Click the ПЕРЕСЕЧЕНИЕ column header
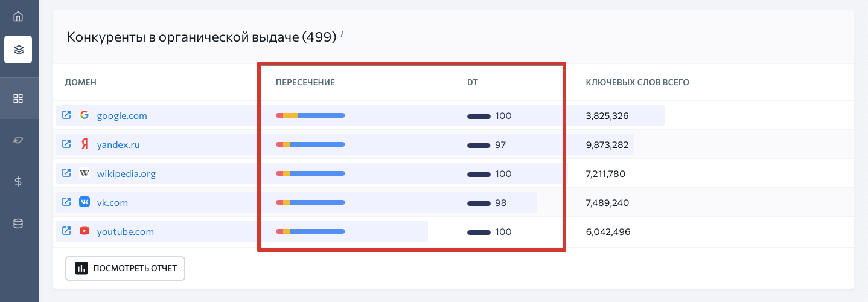Image resolution: width=868 pixels, height=302 pixels. point(305,82)
